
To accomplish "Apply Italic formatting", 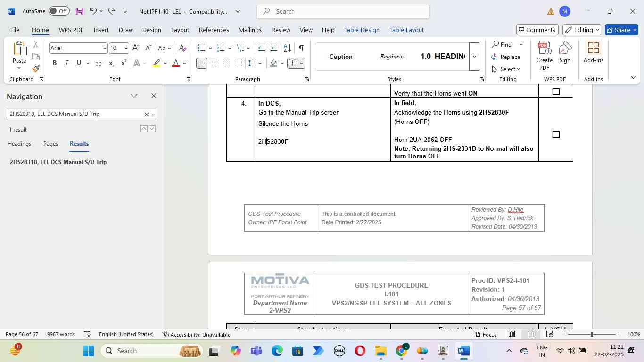I will 66,63.
